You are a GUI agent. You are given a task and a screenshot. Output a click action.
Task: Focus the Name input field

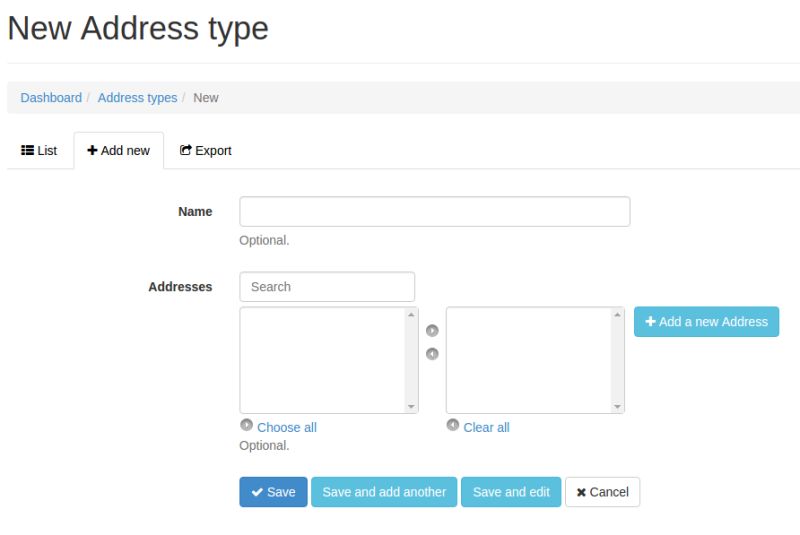click(435, 212)
